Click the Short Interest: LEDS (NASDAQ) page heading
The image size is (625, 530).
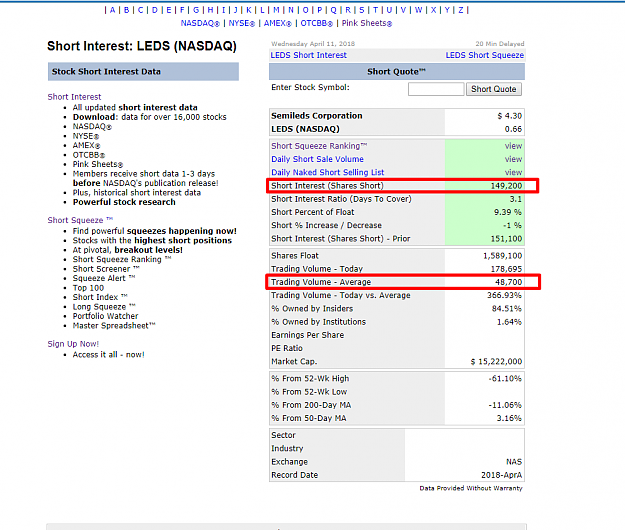pyautogui.click(x=142, y=46)
